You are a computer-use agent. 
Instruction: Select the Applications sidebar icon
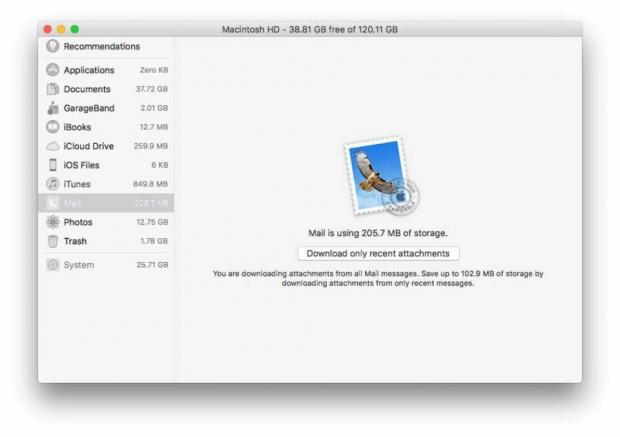click(x=53, y=70)
